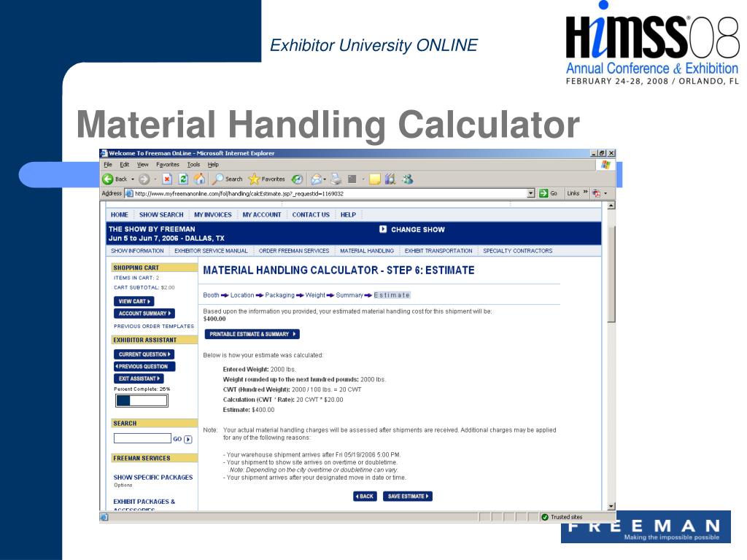Click the PDF toolbar icon beside Links

[x=596, y=193]
